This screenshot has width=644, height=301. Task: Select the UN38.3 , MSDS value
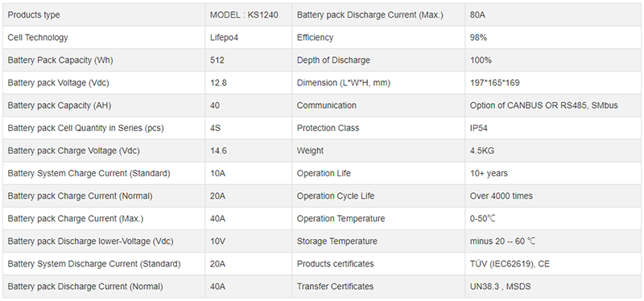click(500, 287)
